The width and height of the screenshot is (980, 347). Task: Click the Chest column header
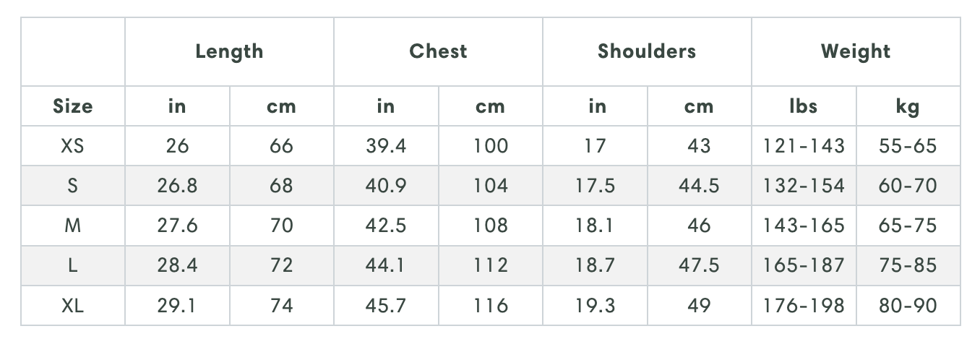pyautogui.click(x=438, y=52)
